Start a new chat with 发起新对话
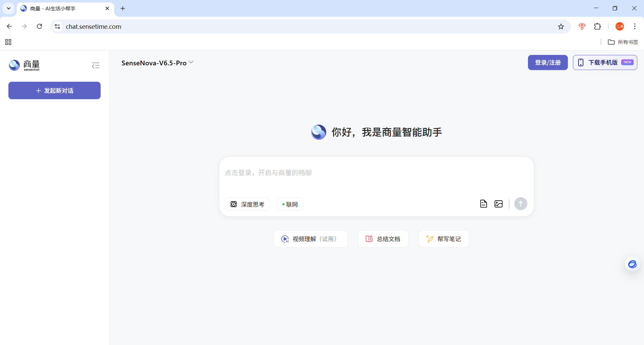The width and height of the screenshot is (644, 345). pos(54,90)
